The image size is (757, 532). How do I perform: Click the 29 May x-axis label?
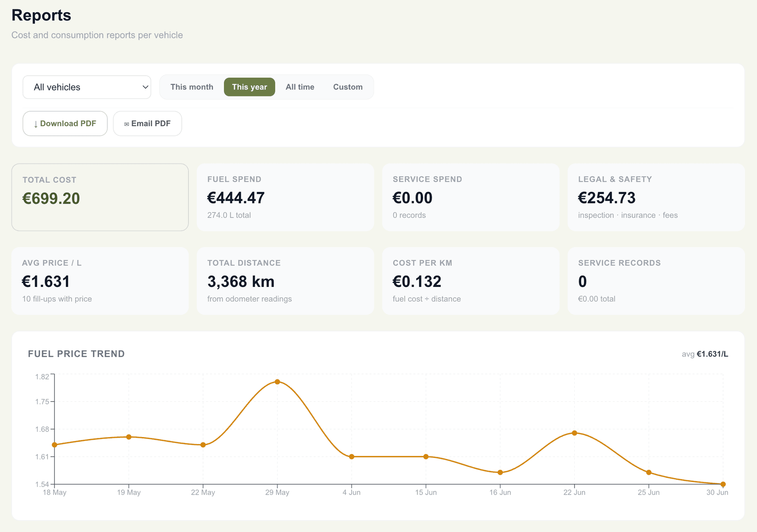tap(277, 493)
